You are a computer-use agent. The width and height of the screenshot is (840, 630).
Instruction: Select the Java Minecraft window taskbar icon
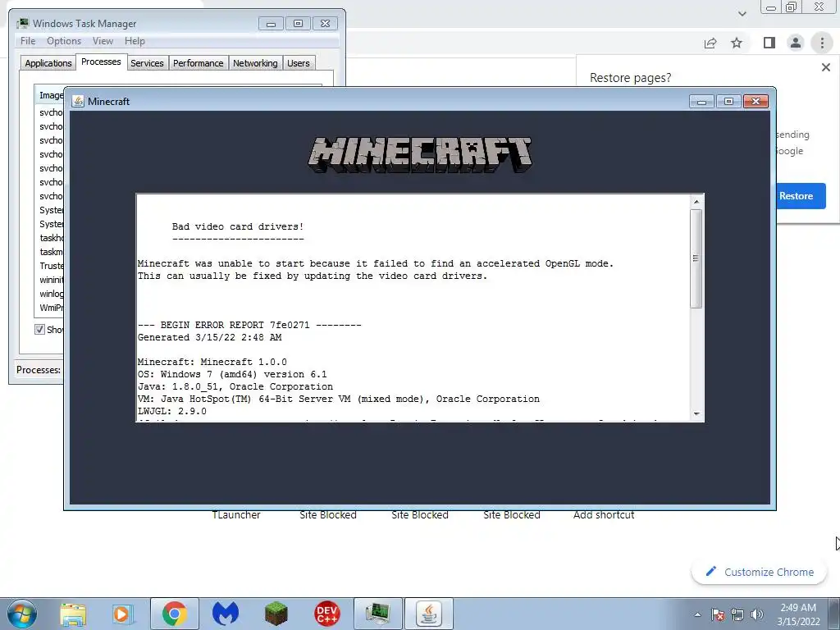(x=428, y=614)
